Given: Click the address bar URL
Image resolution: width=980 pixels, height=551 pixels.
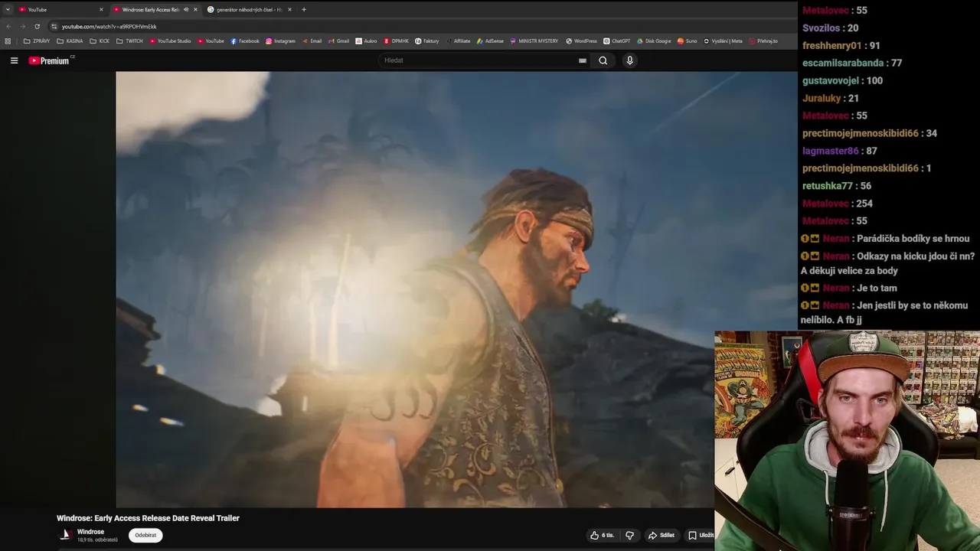Looking at the screenshot, I should point(109,26).
